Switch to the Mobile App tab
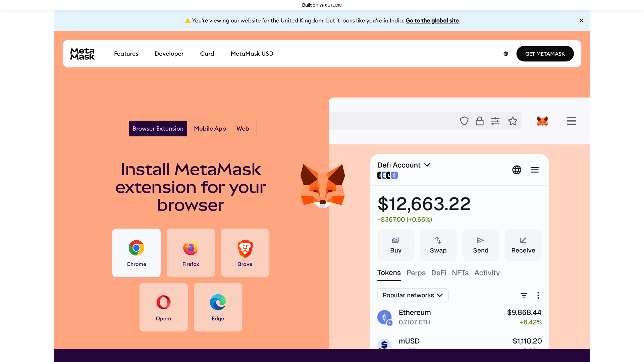644x362 pixels. [210, 128]
